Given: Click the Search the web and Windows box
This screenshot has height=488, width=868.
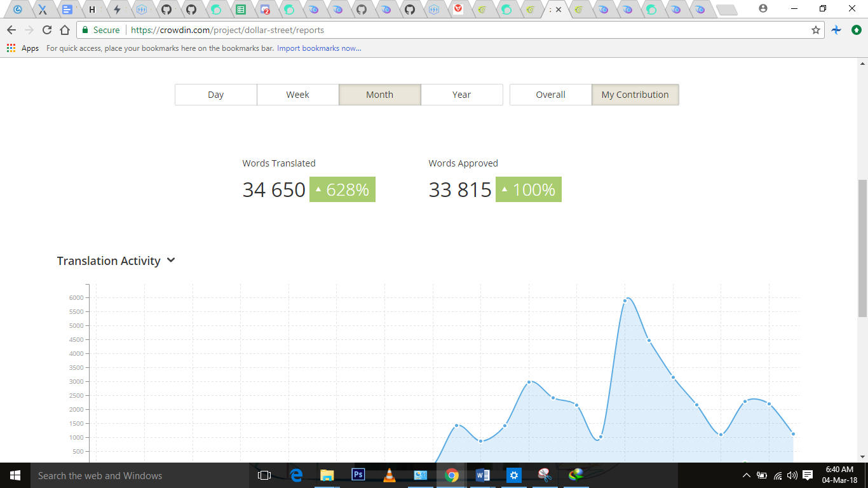Looking at the screenshot, I should 139,475.
